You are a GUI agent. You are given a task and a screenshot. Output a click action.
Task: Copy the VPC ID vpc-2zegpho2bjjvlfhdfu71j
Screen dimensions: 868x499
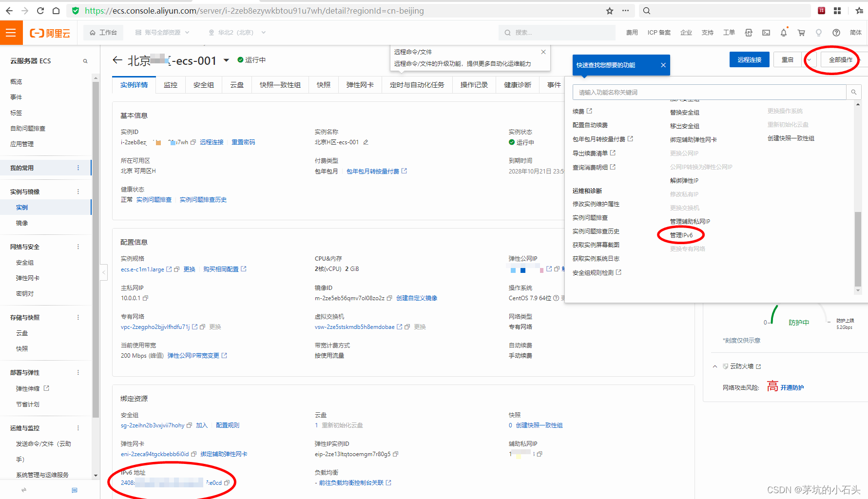[x=203, y=327]
